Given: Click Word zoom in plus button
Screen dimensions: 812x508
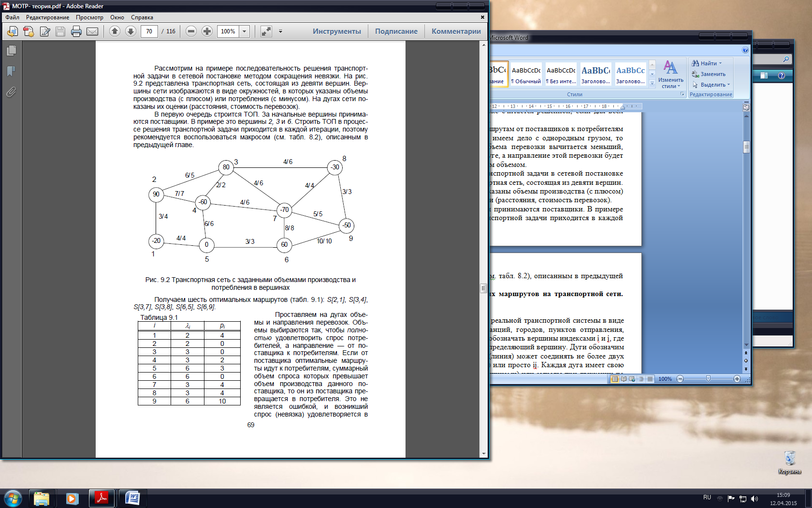Looking at the screenshot, I should coord(737,379).
